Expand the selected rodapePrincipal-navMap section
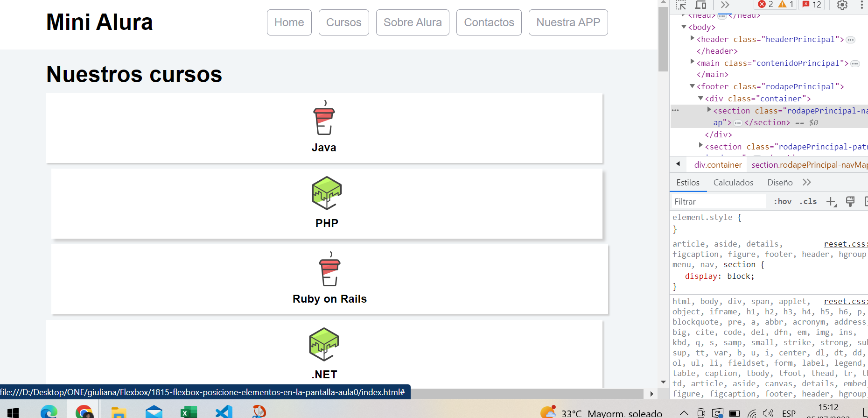868x418 pixels. point(709,110)
